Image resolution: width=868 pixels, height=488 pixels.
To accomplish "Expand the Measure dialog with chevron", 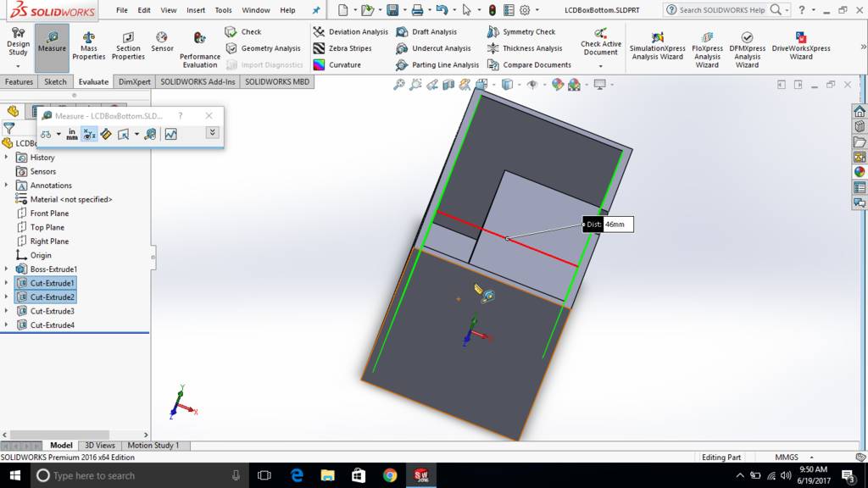I will [212, 133].
